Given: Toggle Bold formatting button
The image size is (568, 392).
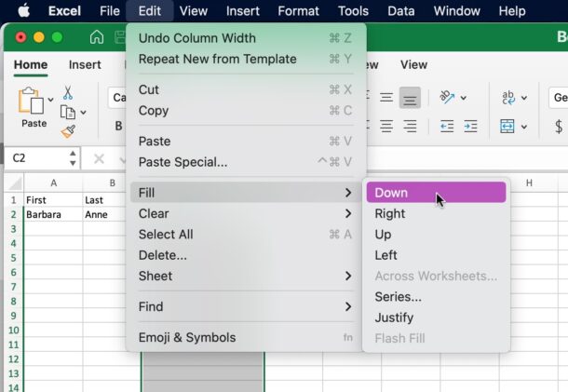Looking at the screenshot, I should click(x=118, y=127).
